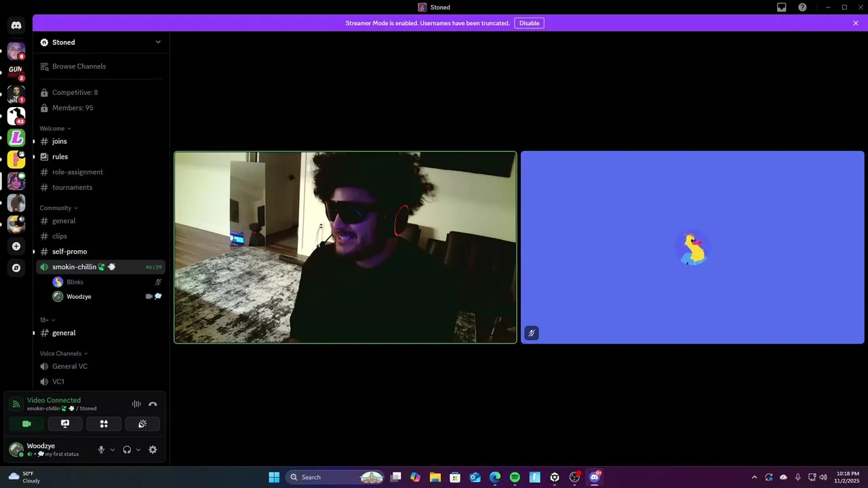Open headphones output options dropdown arrow
The height and width of the screenshot is (488, 868).
coord(138,450)
